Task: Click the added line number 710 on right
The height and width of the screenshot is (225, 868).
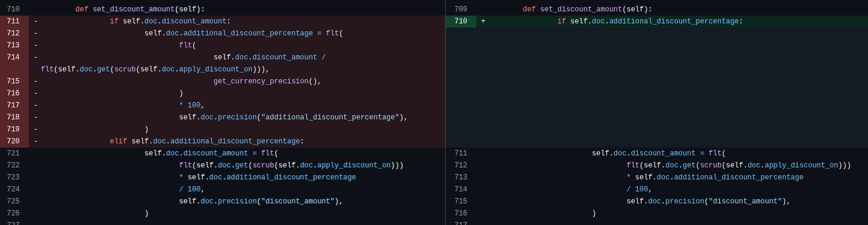Action: pos(461,22)
